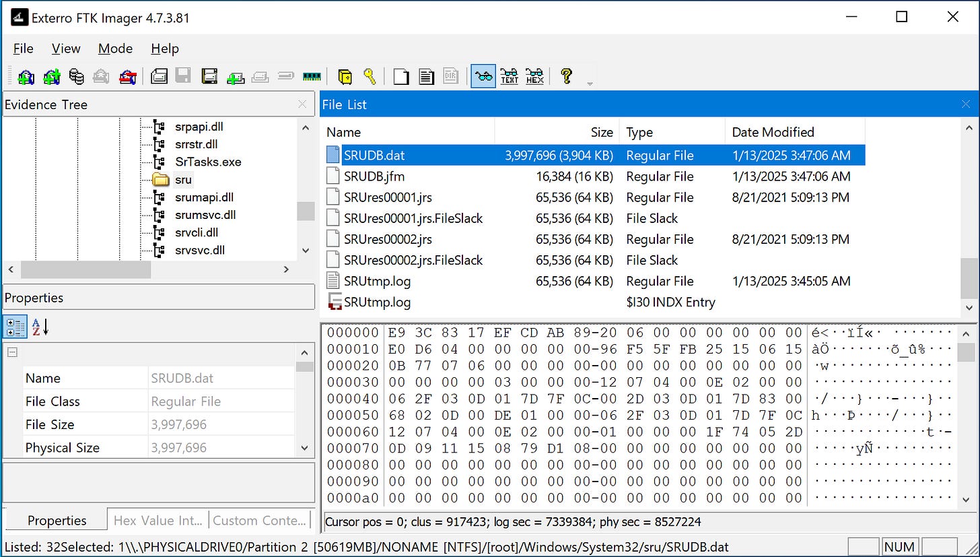This screenshot has width=980, height=557.
Task: Open the Mode menu
Action: [115, 48]
